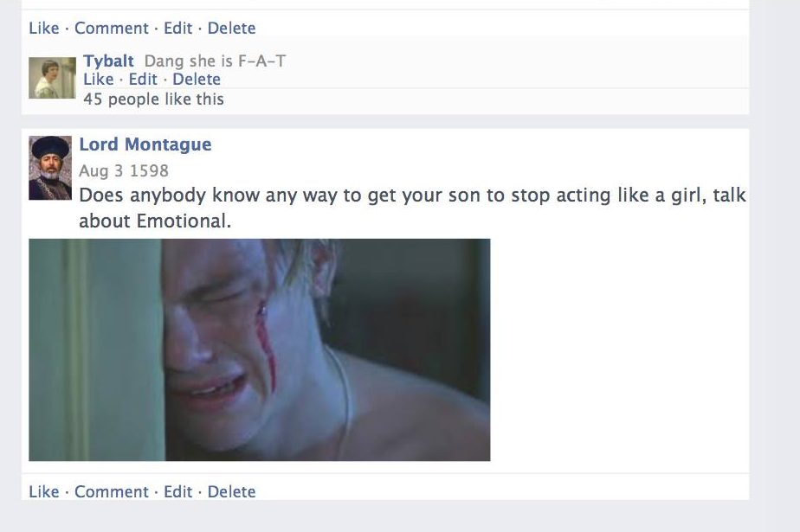Open Lord Montague's profile name link

[x=145, y=144]
